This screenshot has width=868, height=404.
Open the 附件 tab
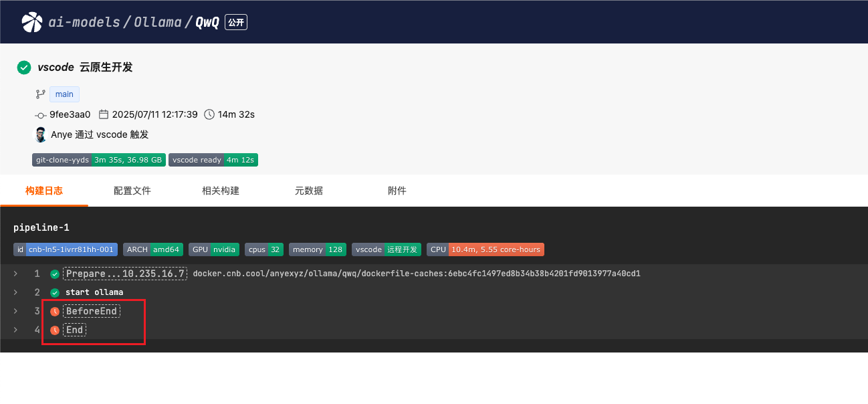(397, 191)
